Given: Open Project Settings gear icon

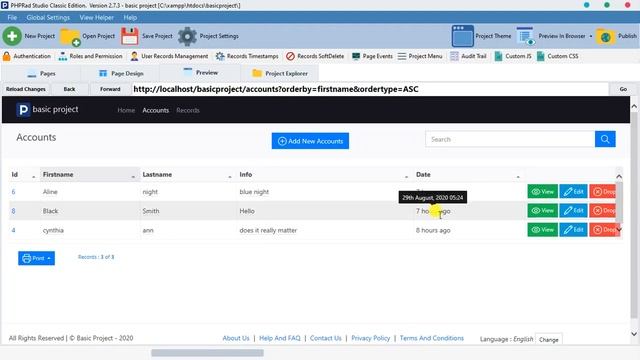Looking at the screenshot, I should tap(187, 36).
